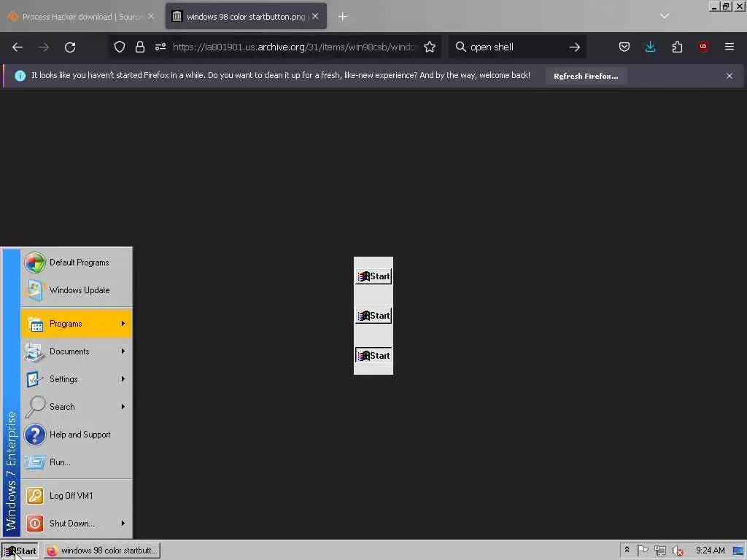Open the Shut Down... entry
Screen dimensions: 747x560
[77, 524]
